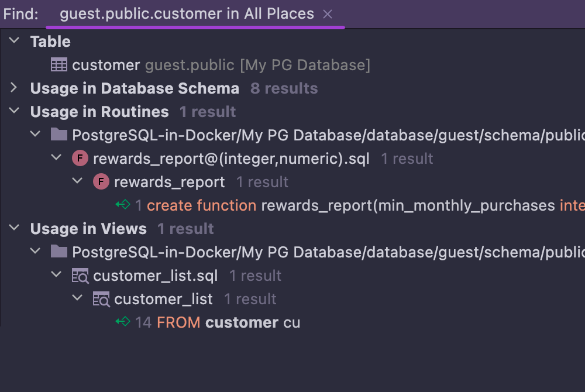Click the green usage arrow on FROM customer line
Screen dimensions: 585x392
click(122, 322)
